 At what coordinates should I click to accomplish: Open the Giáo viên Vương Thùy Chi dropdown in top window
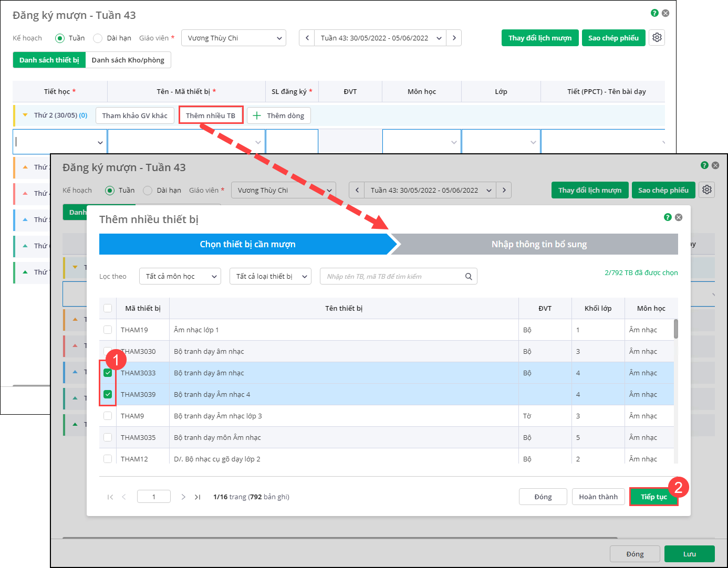[233, 38]
